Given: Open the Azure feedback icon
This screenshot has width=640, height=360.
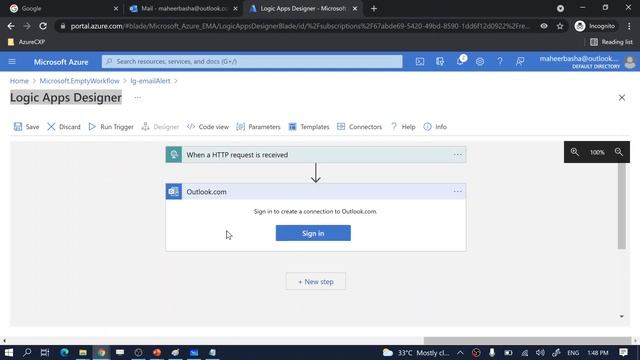Looking at the screenshot, I should tap(520, 62).
